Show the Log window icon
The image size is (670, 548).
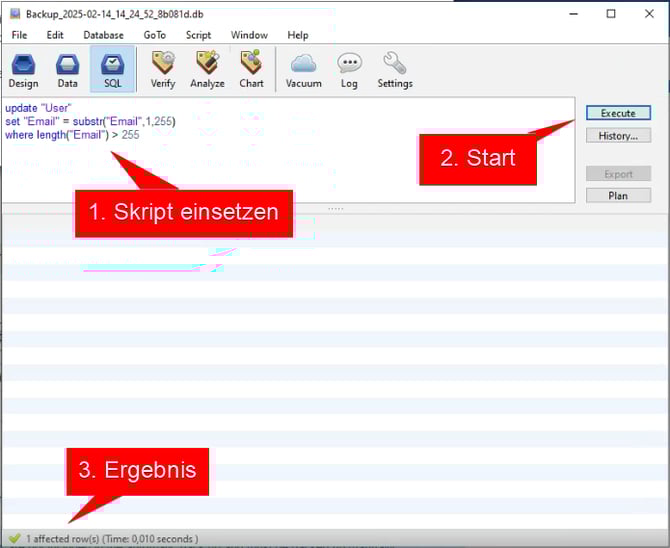coord(349,70)
